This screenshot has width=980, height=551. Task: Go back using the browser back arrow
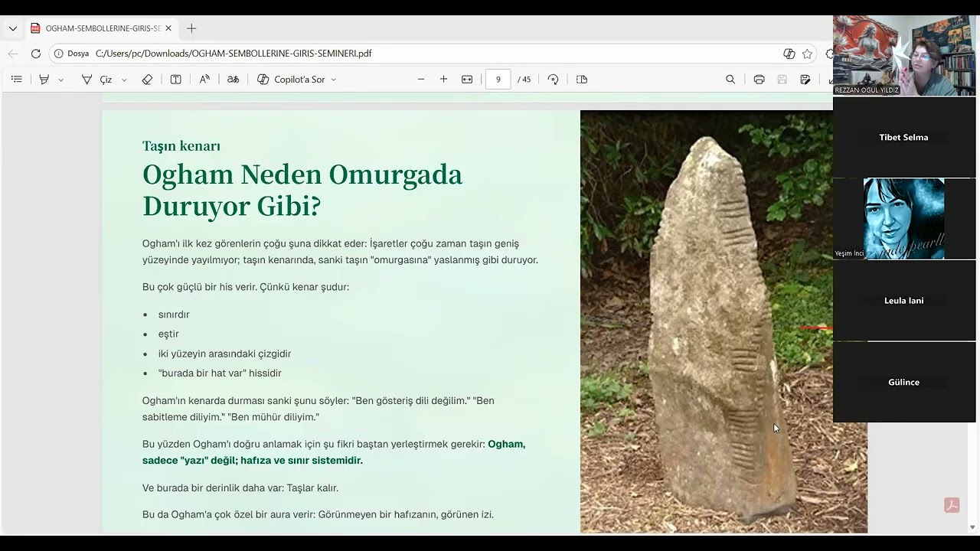[13, 54]
